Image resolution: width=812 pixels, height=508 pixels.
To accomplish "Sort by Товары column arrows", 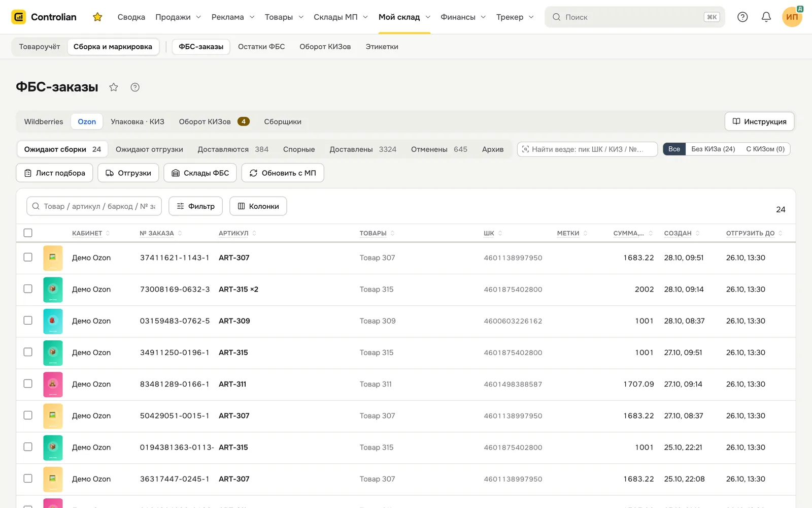I will pyautogui.click(x=392, y=233).
